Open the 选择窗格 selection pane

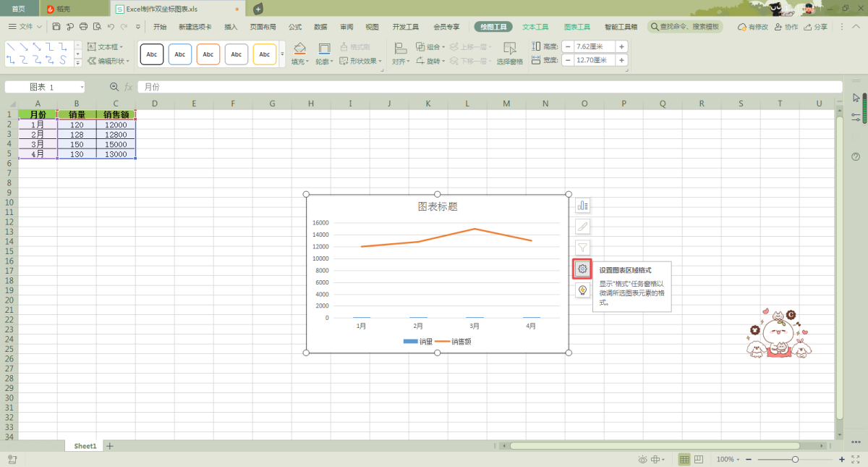[x=510, y=53]
